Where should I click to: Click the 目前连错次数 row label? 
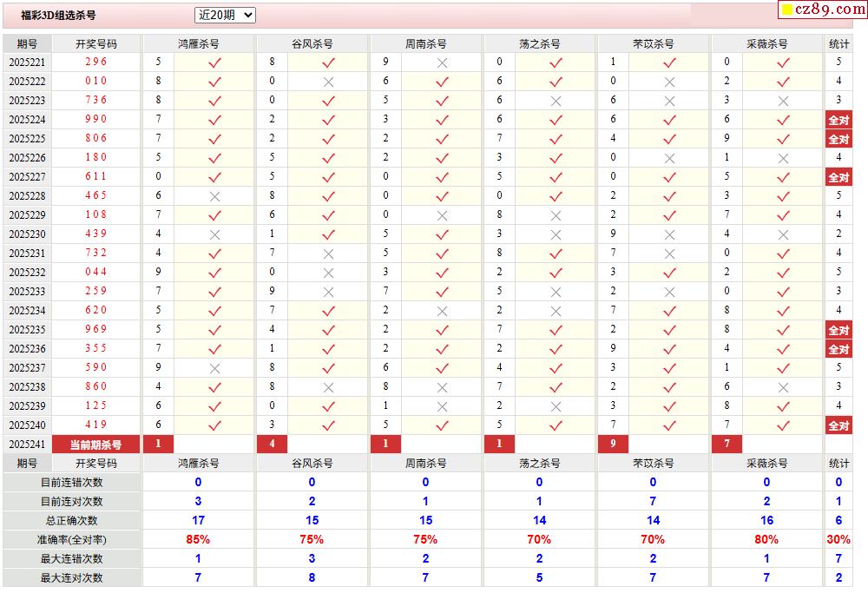click(x=71, y=482)
